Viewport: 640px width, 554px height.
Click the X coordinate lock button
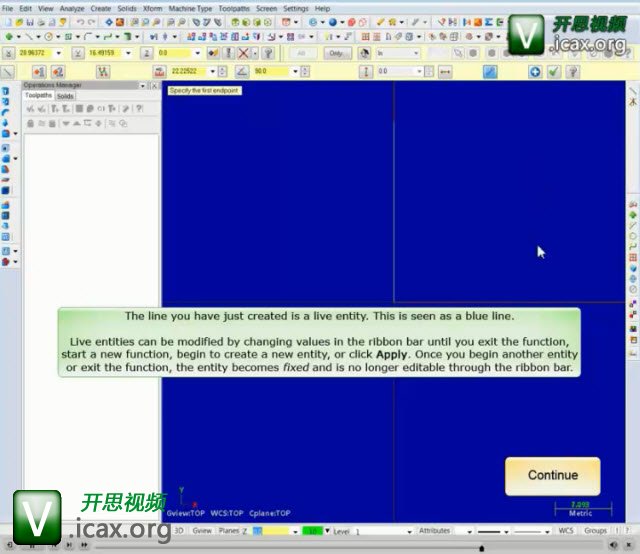tap(9, 53)
